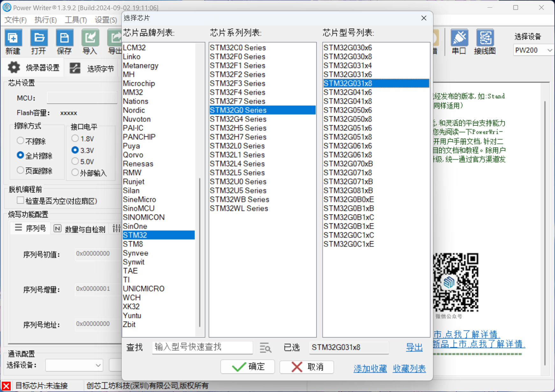This screenshot has height=392, width=555.
Task: Open the 数量与自检测 tab
Action: tap(80, 229)
